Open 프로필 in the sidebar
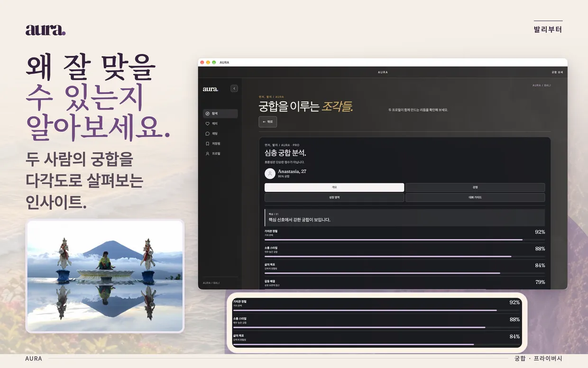 [x=220, y=154]
